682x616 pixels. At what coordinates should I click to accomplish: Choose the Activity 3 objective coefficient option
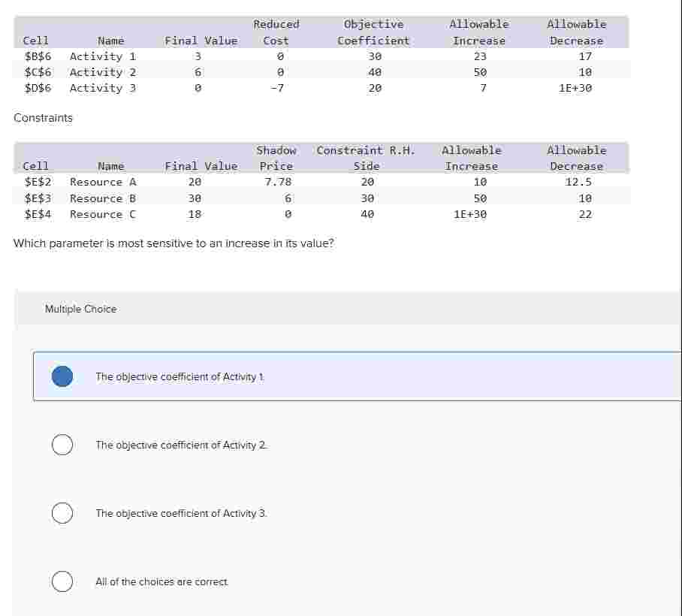click(62, 513)
